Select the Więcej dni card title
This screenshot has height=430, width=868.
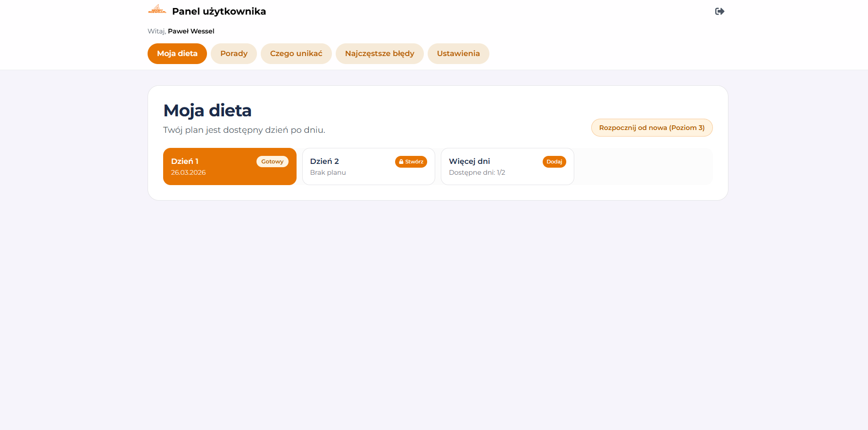470,161
